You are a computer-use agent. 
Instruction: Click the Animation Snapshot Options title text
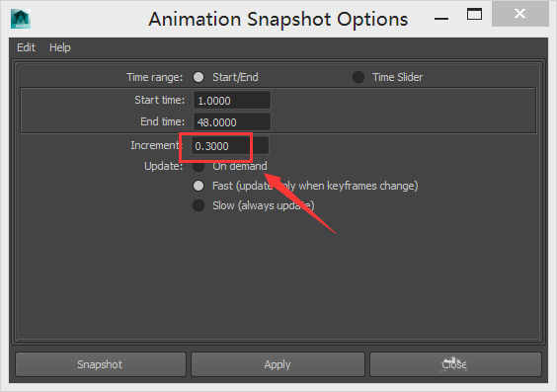pyautogui.click(x=278, y=19)
